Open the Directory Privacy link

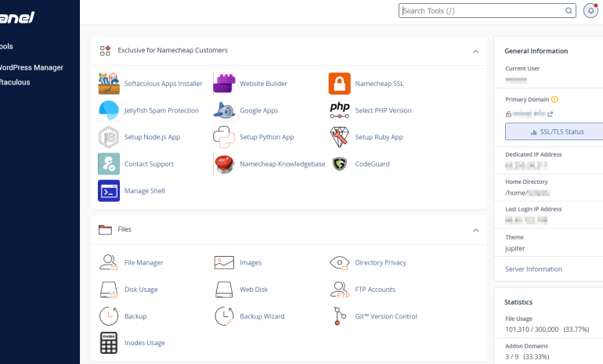[x=381, y=262]
